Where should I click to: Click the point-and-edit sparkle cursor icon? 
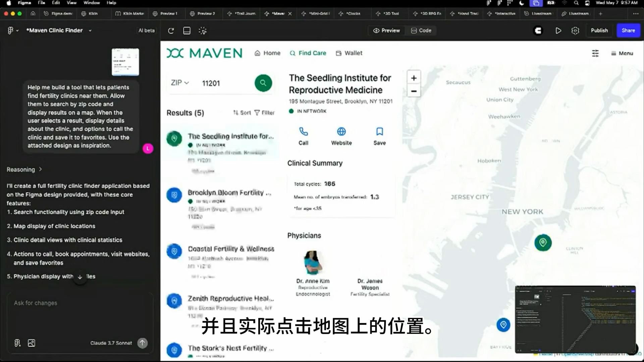tap(203, 31)
